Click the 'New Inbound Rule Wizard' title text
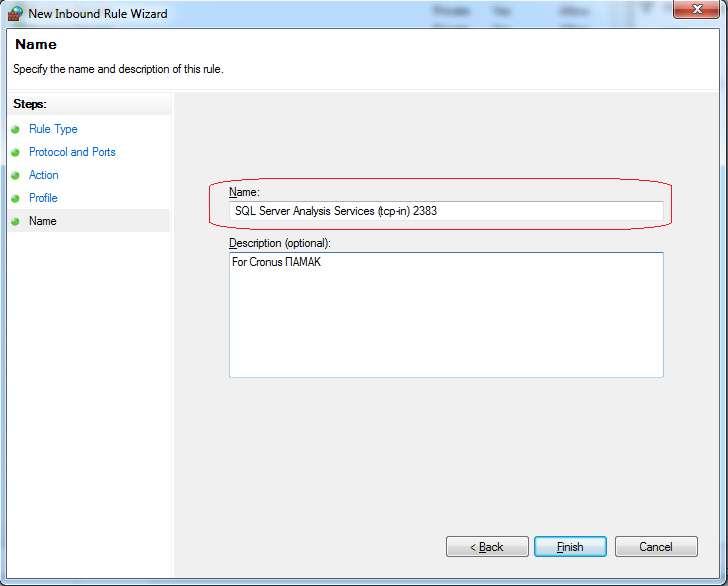This screenshot has height=586, width=728. [x=98, y=14]
